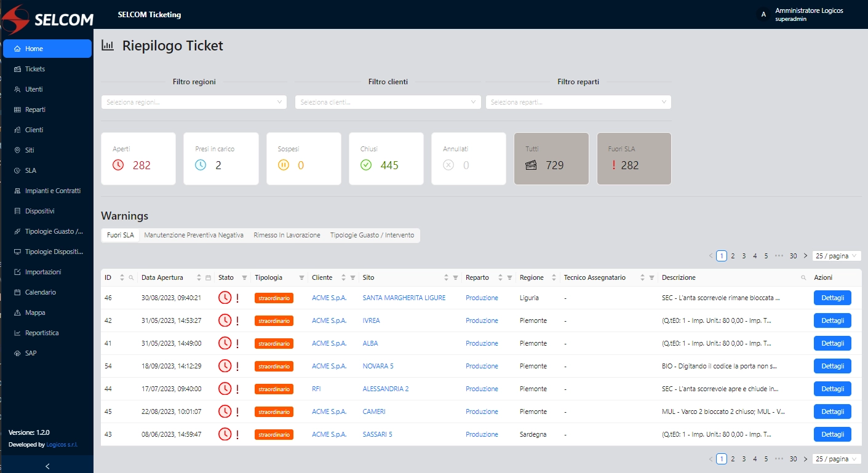Open Reportistica in sidebar menu
Screen dimensions: 868x473
pyautogui.click(x=47, y=333)
